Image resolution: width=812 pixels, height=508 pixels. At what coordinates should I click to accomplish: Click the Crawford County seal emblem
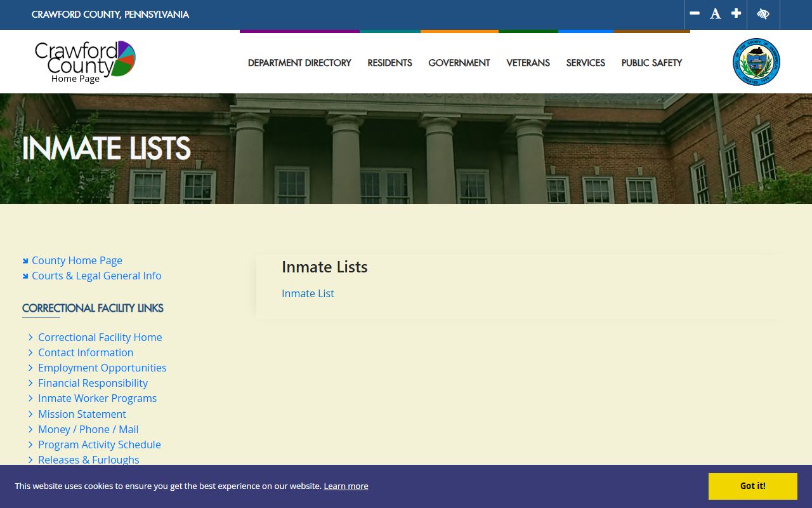point(756,62)
